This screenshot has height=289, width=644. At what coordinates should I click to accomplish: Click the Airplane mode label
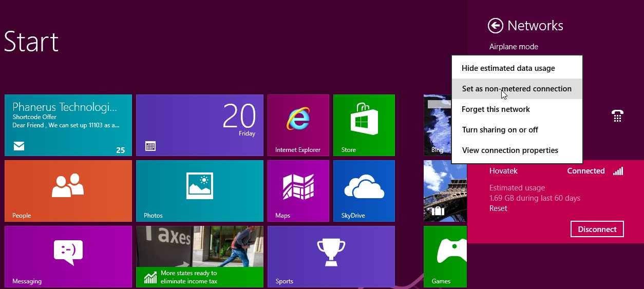(514, 47)
